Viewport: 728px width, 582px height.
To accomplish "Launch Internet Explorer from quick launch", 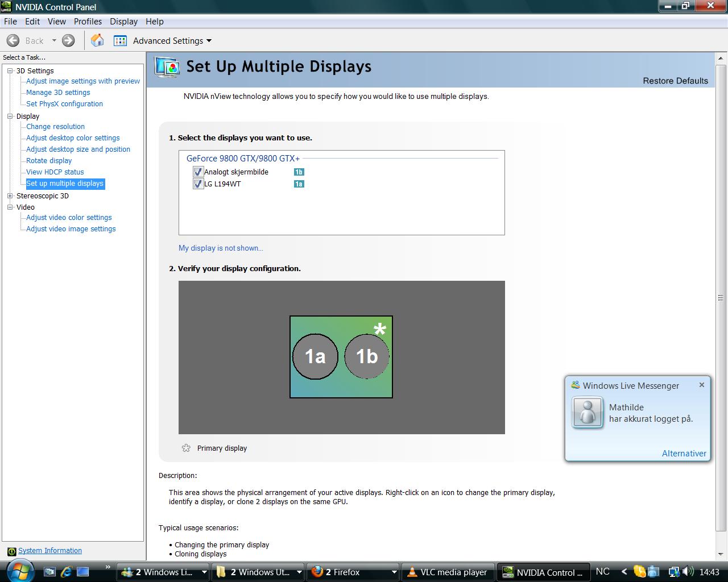I will click(67, 572).
